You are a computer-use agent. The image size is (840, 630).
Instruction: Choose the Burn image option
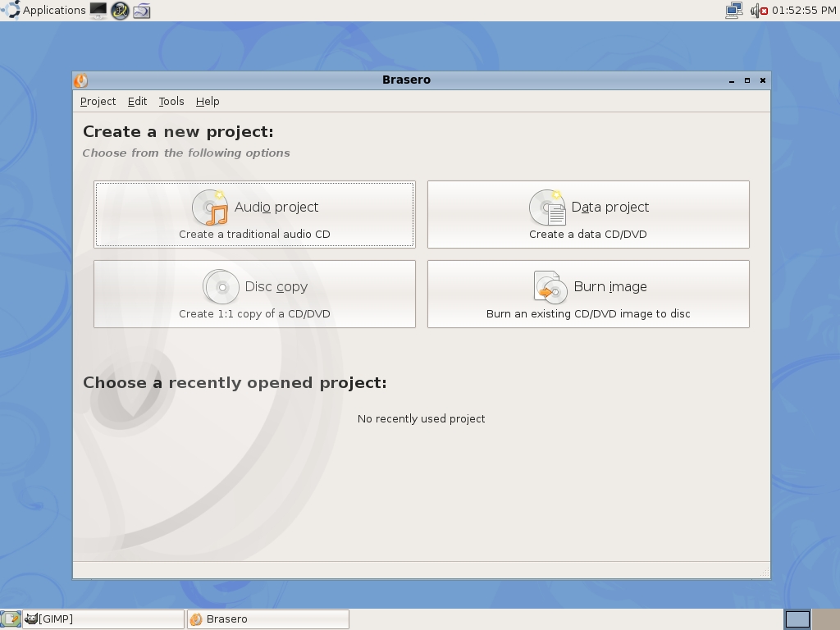[x=588, y=294]
